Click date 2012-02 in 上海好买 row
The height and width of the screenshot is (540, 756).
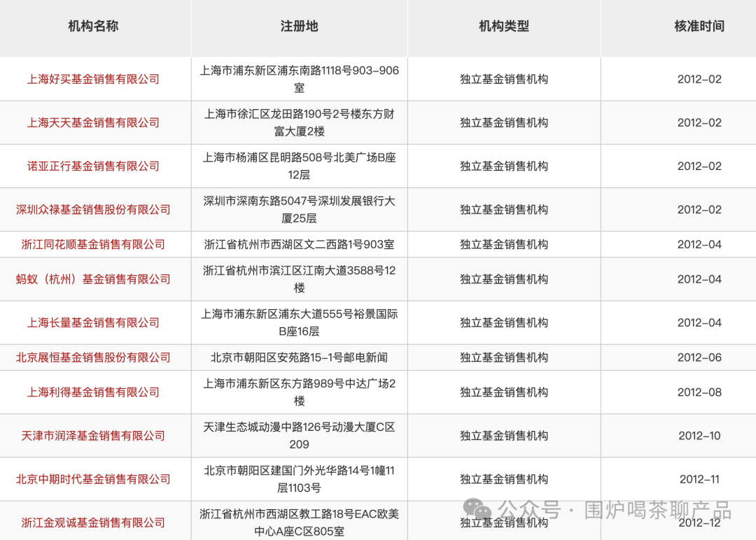(x=699, y=79)
